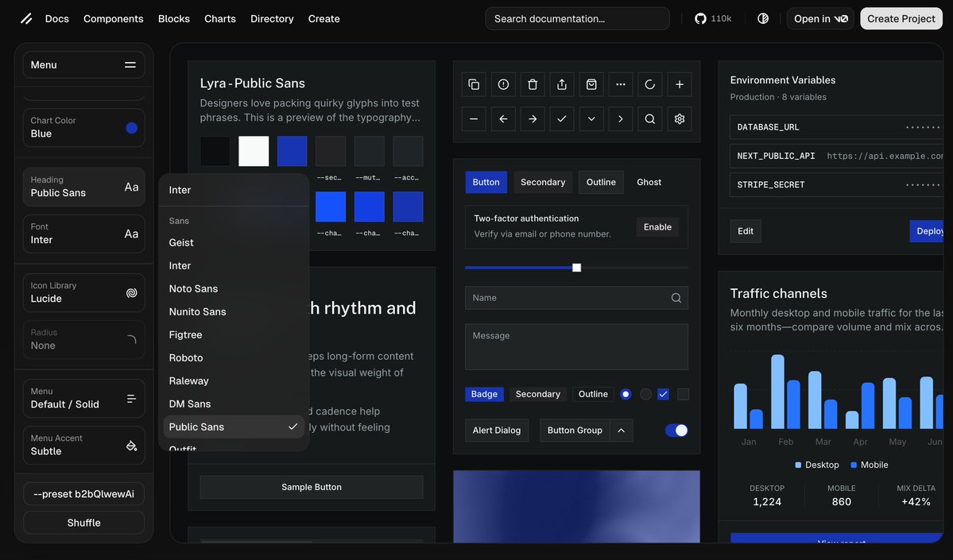953x560 pixels.
Task: Click the magnifier search icon button in grid
Action: tap(649, 119)
